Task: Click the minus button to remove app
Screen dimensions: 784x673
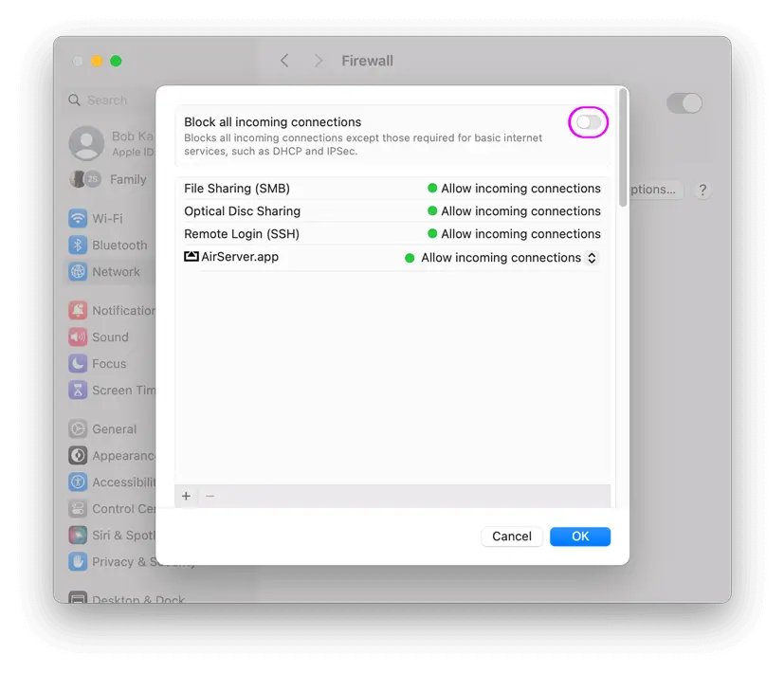Action: click(210, 496)
